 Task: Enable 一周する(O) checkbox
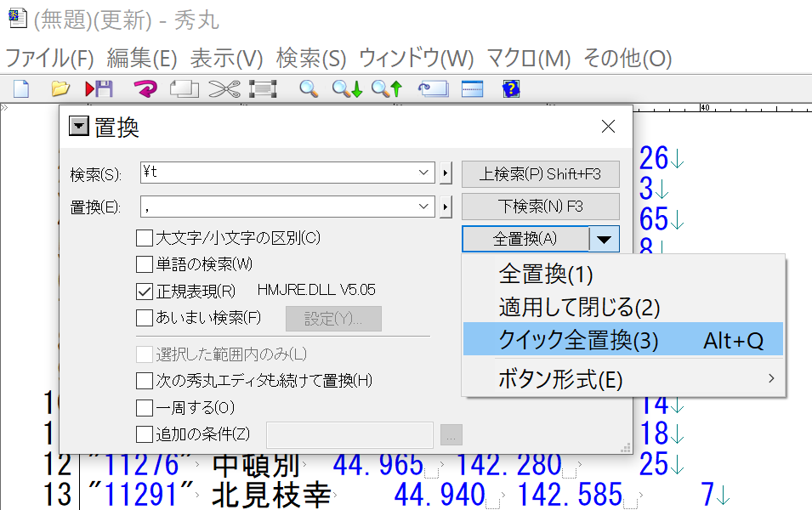pos(145,408)
